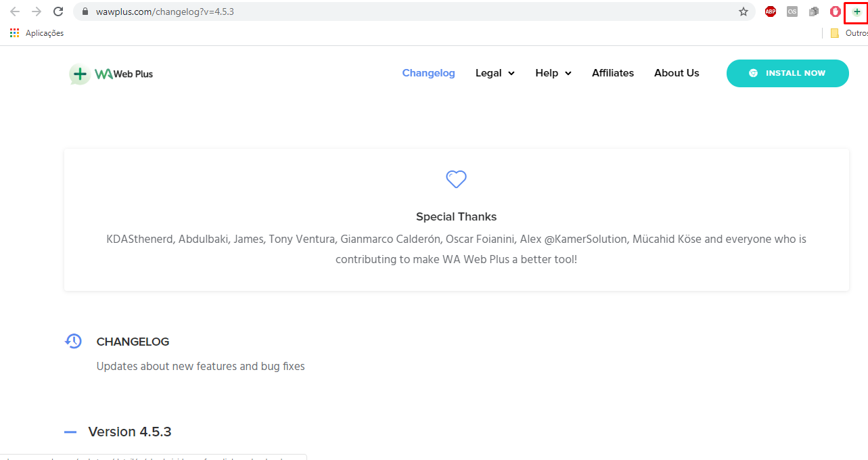This screenshot has height=460, width=868.
Task: Open the Aplicações apps grid icon
Action: coord(15,32)
